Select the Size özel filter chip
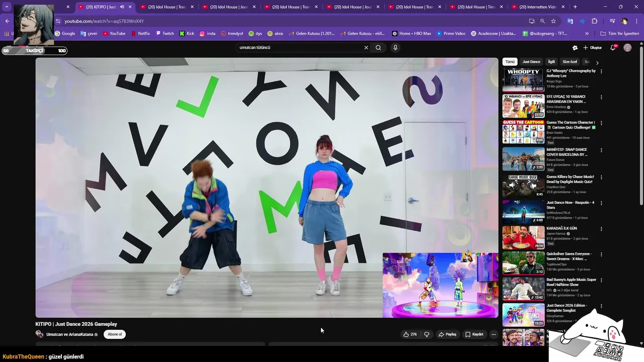This screenshot has width=644, height=362. [570, 62]
